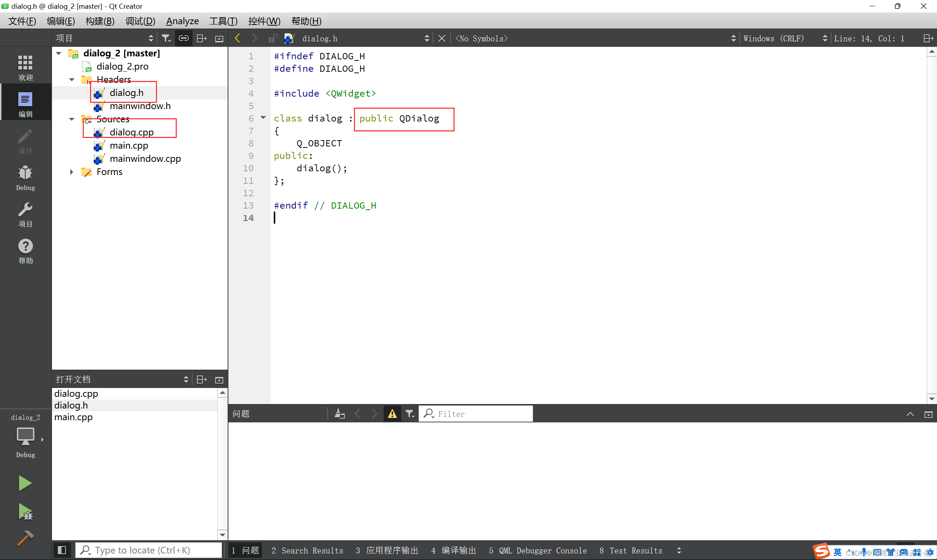Go forward in editor navigation history

tap(254, 38)
